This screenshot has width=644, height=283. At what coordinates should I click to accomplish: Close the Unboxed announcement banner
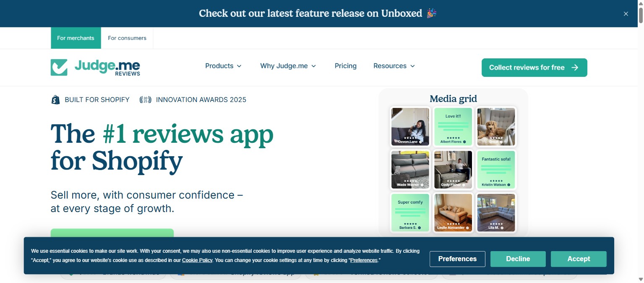626,14
